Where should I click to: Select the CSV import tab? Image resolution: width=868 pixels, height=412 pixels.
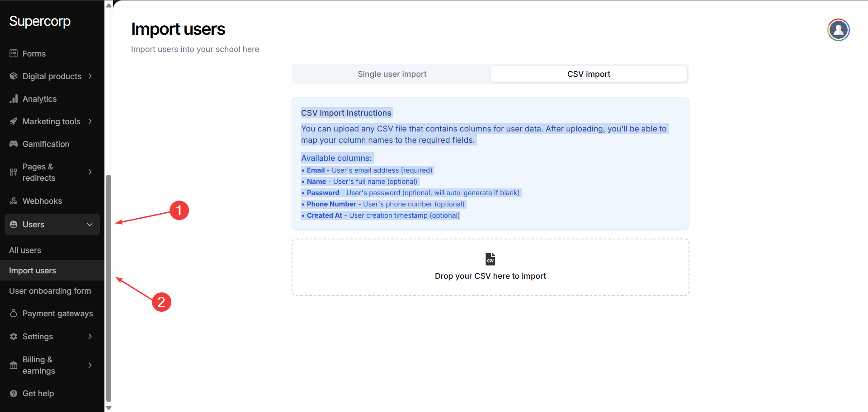[588, 74]
